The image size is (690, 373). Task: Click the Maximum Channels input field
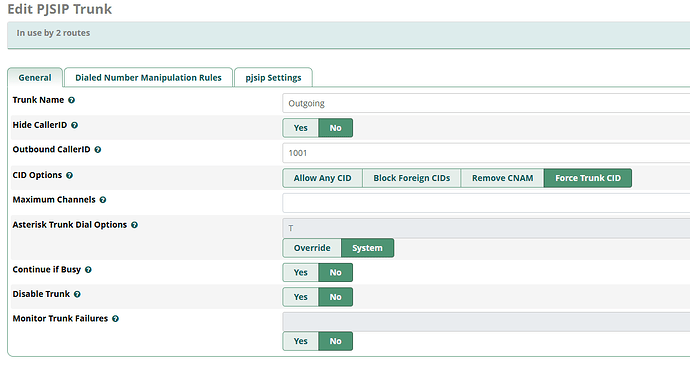[x=486, y=203]
